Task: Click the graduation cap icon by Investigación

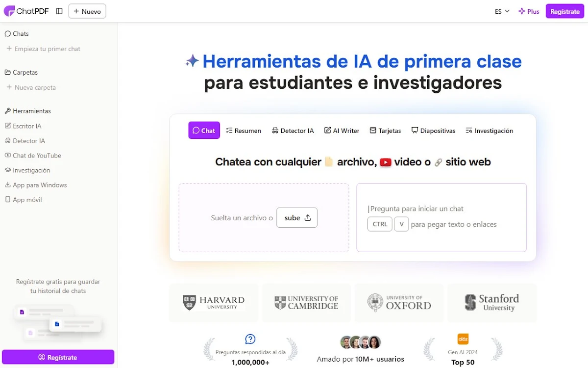Action: pos(8,170)
